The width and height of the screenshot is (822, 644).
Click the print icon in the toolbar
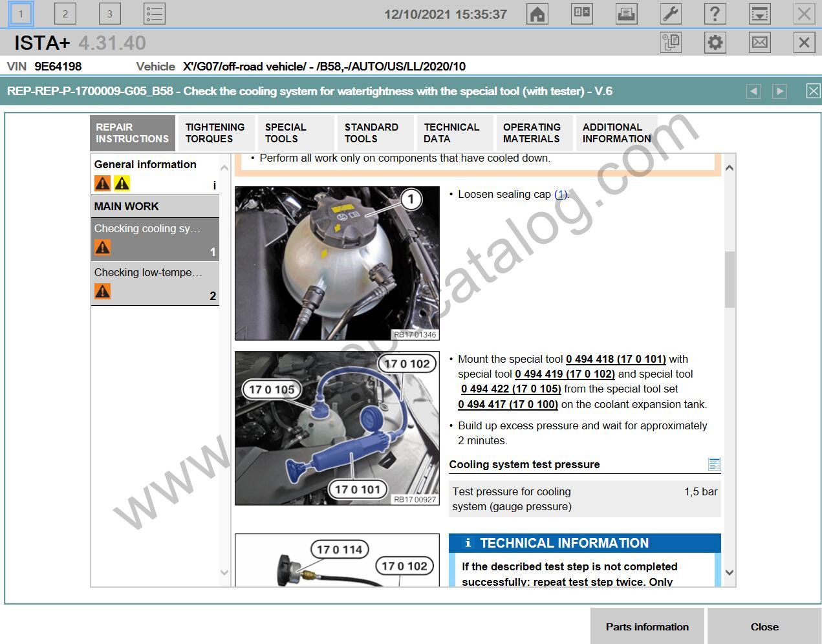pyautogui.click(x=626, y=14)
